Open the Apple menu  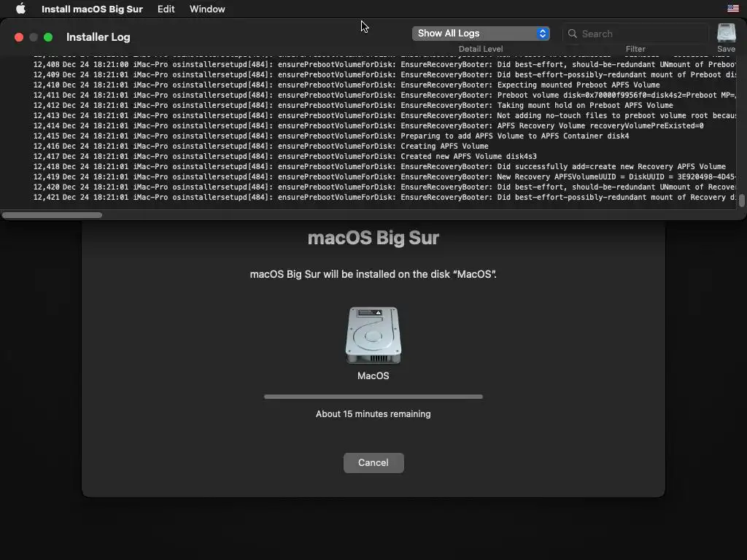(x=20, y=9)
